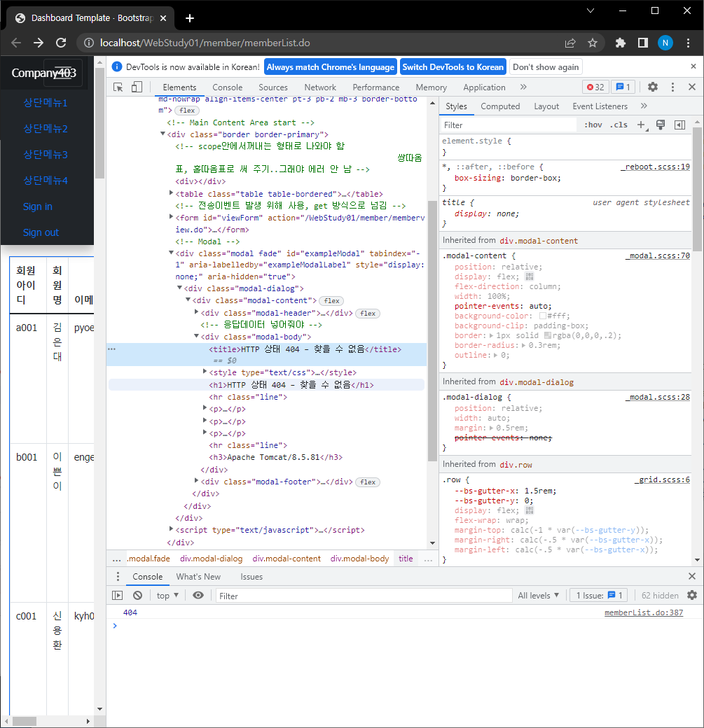Open Chrome three-dot main menu
Viewport: 704px width, 728px height.
click(x=688, y=43)
